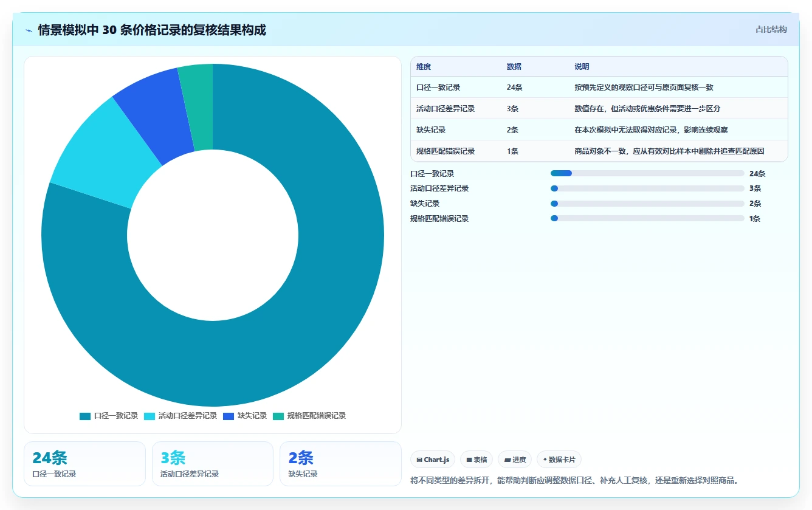Viewport: 812px width, 510px height.
Task: Click table value 24条
Action: click(514, 88)
